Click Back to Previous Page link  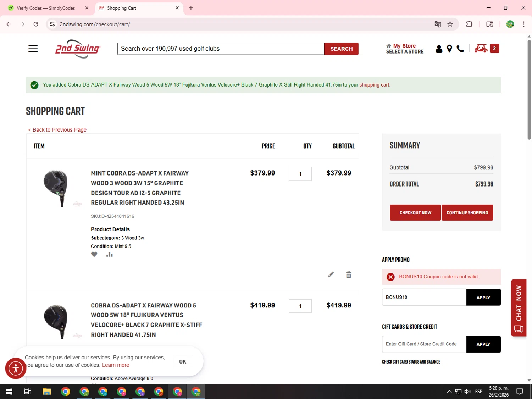click(x=57, y=130)
